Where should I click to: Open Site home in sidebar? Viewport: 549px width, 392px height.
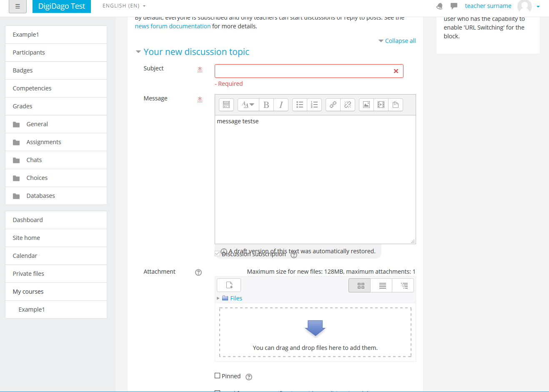pyautogui.click(x=56, y=238)
